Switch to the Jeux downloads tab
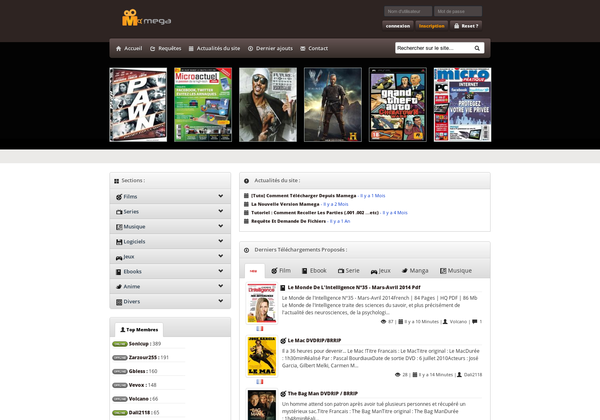Screen dimensions: 600x420 [381, 271]
